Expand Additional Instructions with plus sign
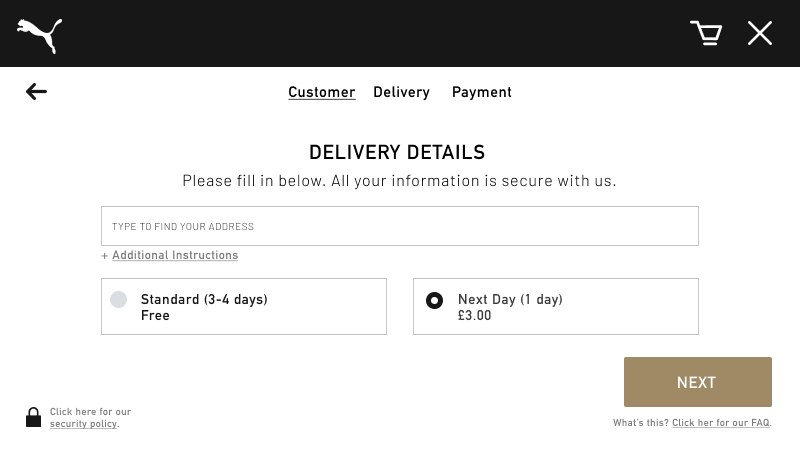 point(105,256)
